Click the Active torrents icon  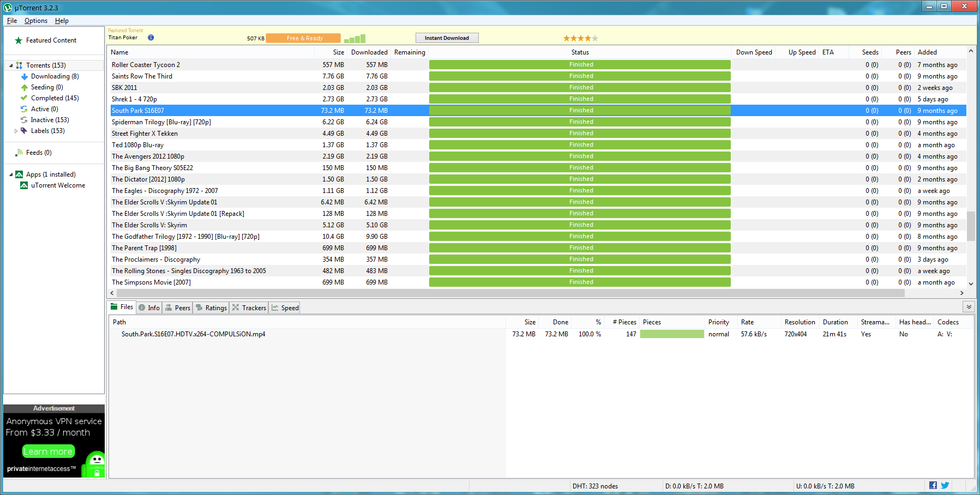point(24,109)
